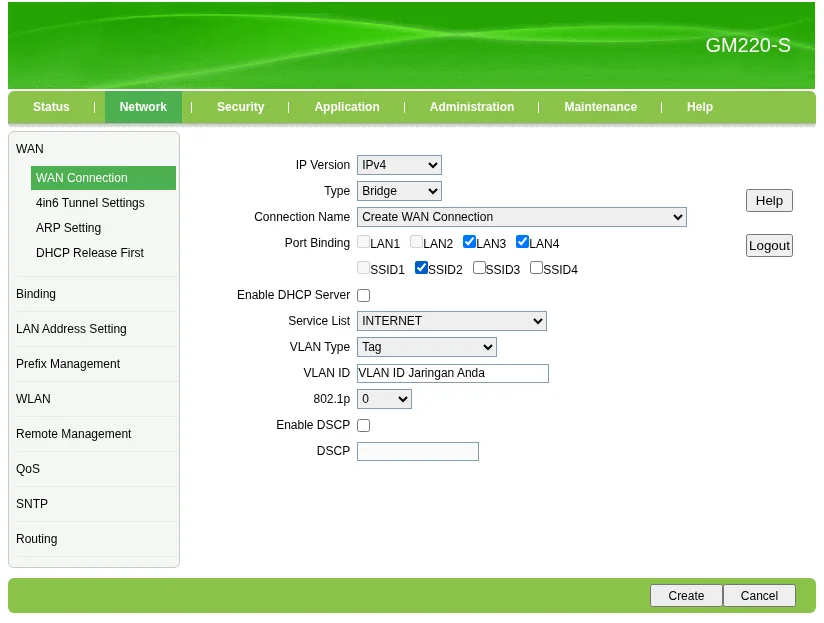Open the Help tab in navigation bar
The image size is (824, 623).
tap(699, 107)
